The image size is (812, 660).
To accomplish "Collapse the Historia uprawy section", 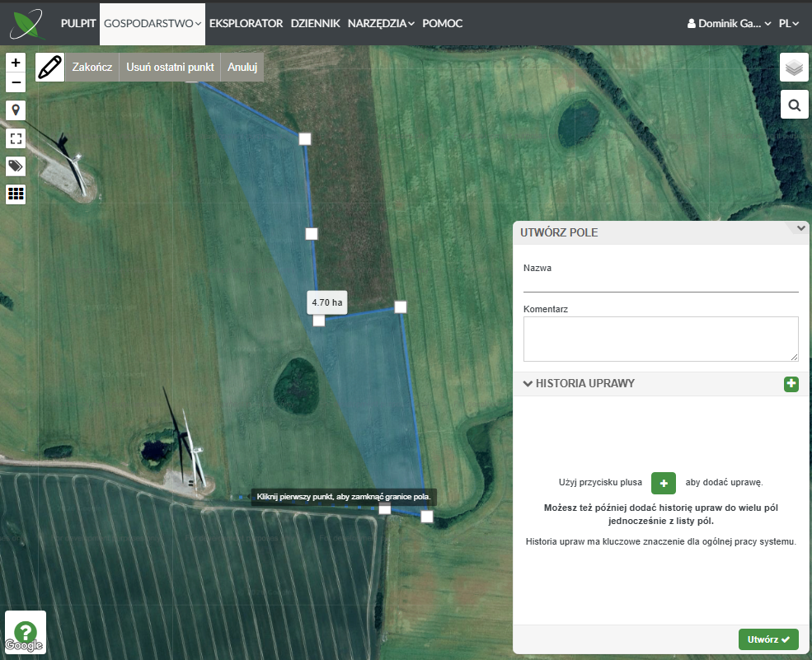I will (528, 384).
